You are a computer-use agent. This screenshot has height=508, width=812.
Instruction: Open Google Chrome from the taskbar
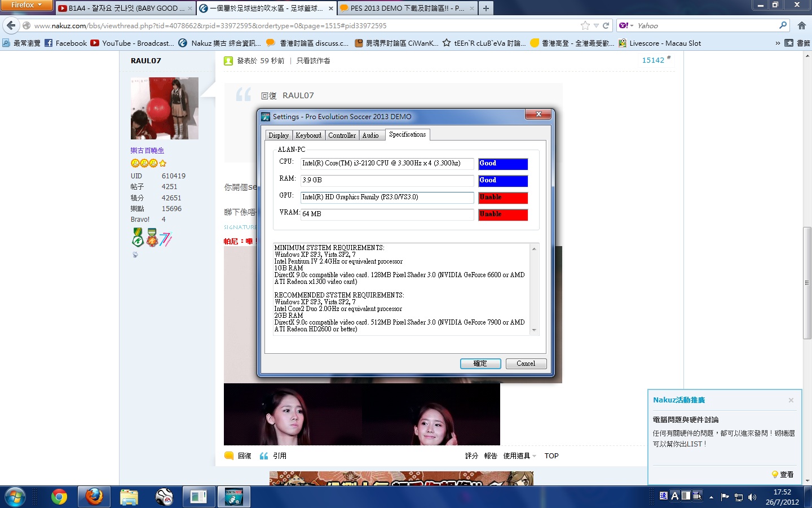(59, 497)
